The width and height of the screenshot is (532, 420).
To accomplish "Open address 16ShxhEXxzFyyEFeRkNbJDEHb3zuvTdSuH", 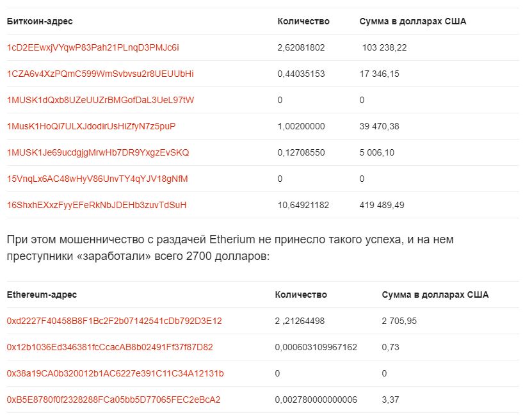I will 97,205.
